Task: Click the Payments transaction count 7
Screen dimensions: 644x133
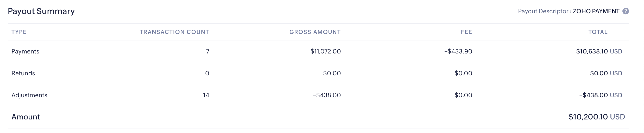Action: pos(207,51)
